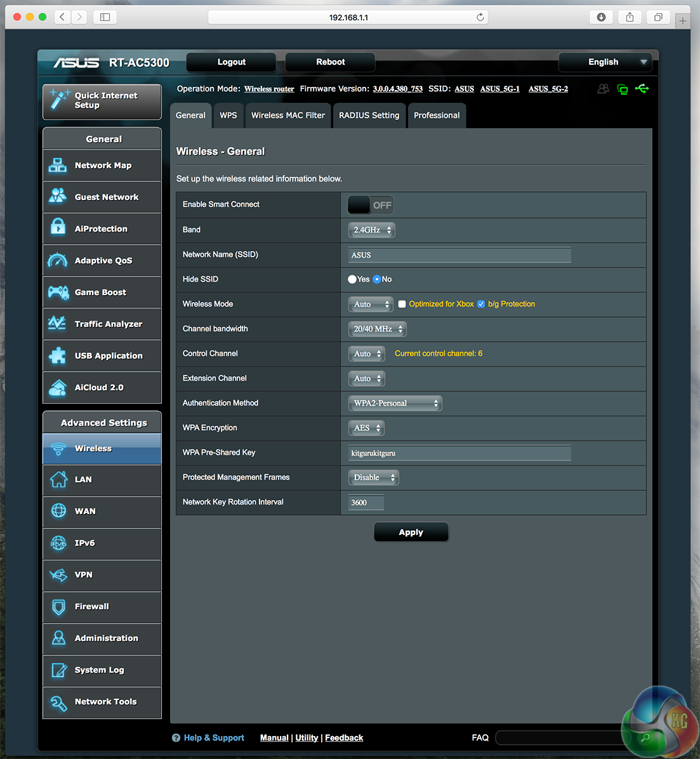Open the Authentication Method dropdown

click(395, 403)
